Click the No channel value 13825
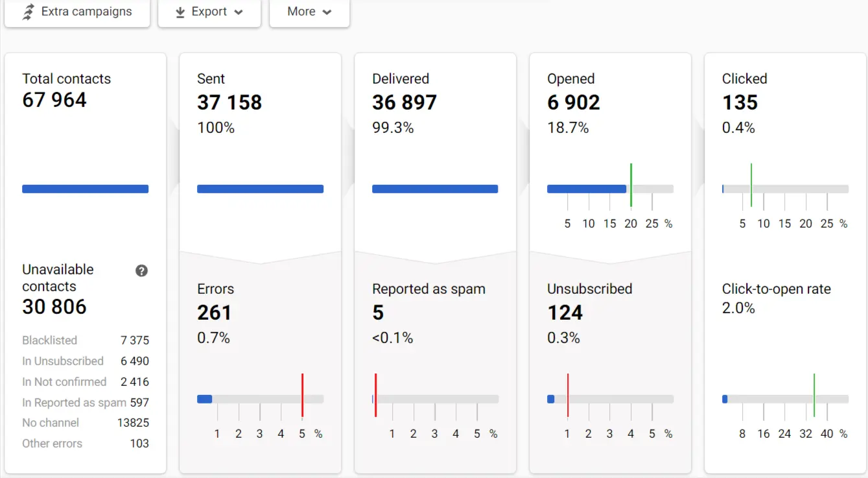 133,422
